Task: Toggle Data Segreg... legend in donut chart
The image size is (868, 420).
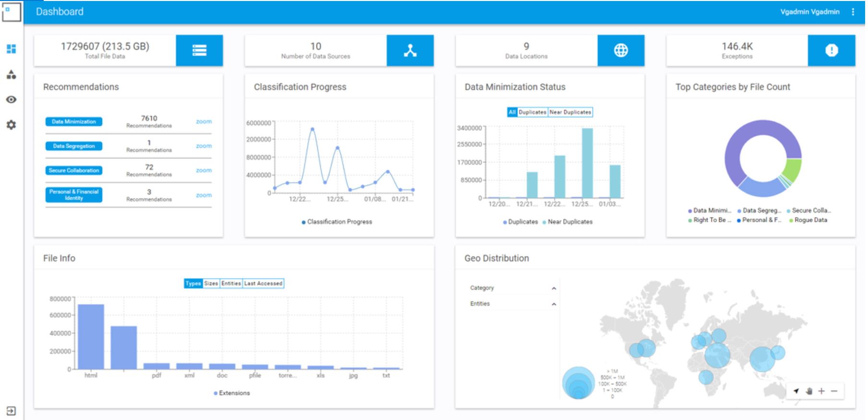Action: (x=759, y=211)
